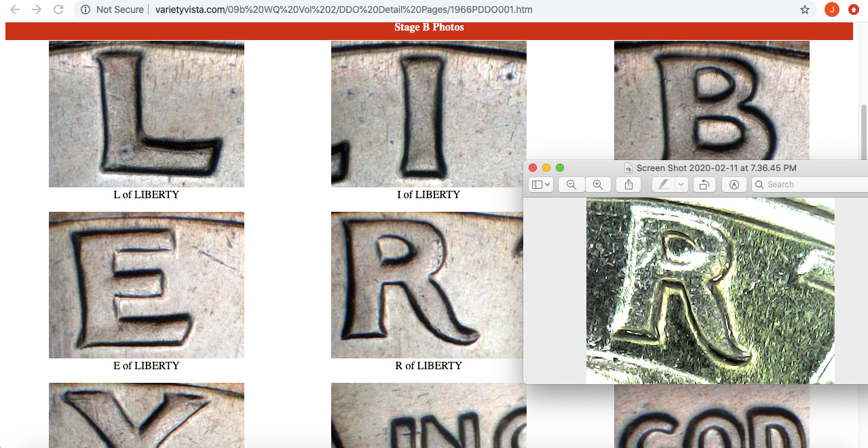Image resolution: width=868 pixels, height=448 pixels.
Task: Zoom out in the Preview window
Action: [x=571, y=185]
